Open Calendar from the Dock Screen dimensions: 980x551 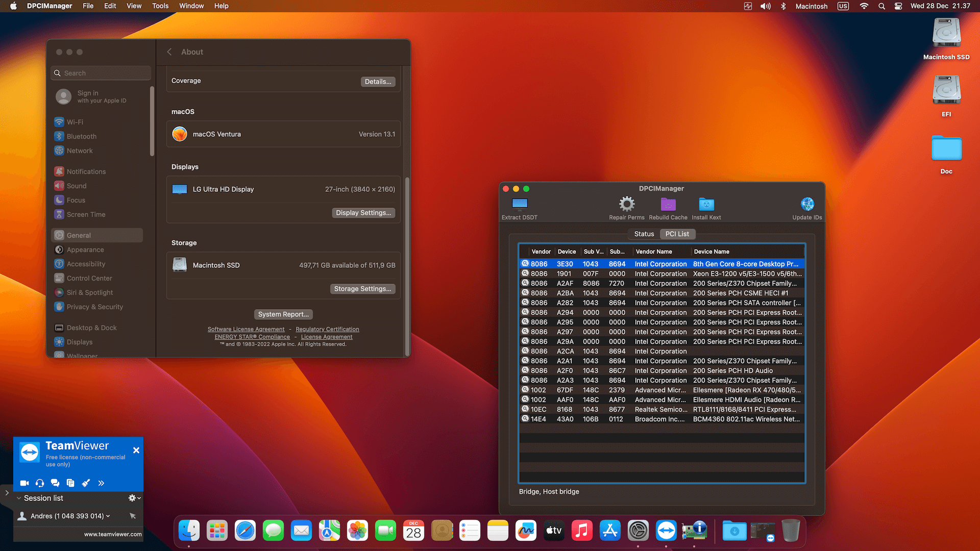(x=413, y=531)
